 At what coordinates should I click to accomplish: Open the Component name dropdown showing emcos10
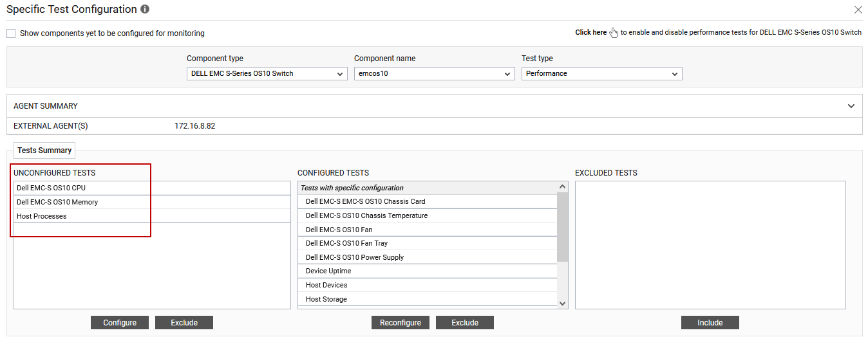pos(435,74)
